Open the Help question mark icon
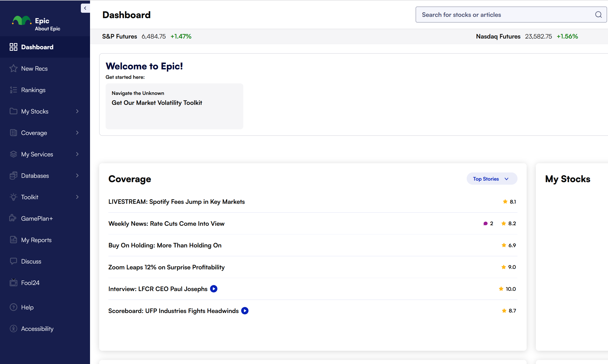This screenshot has width=608, height=364. pos(14,307)
